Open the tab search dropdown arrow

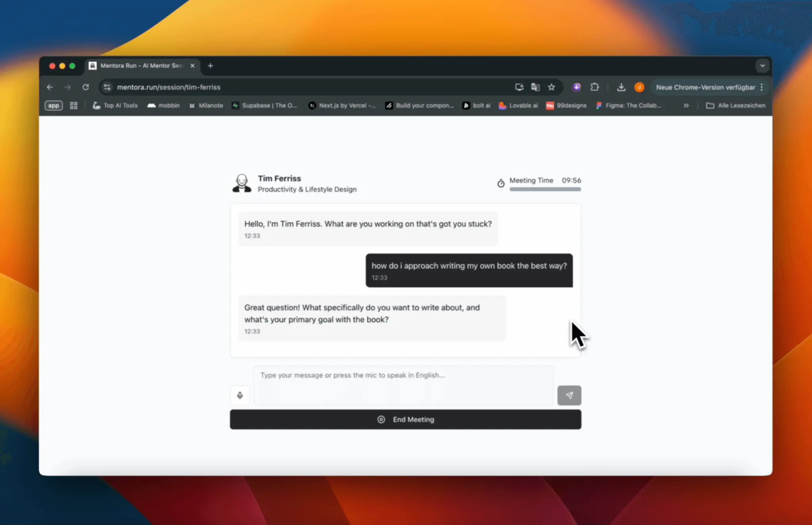click(x=762, y=66)
